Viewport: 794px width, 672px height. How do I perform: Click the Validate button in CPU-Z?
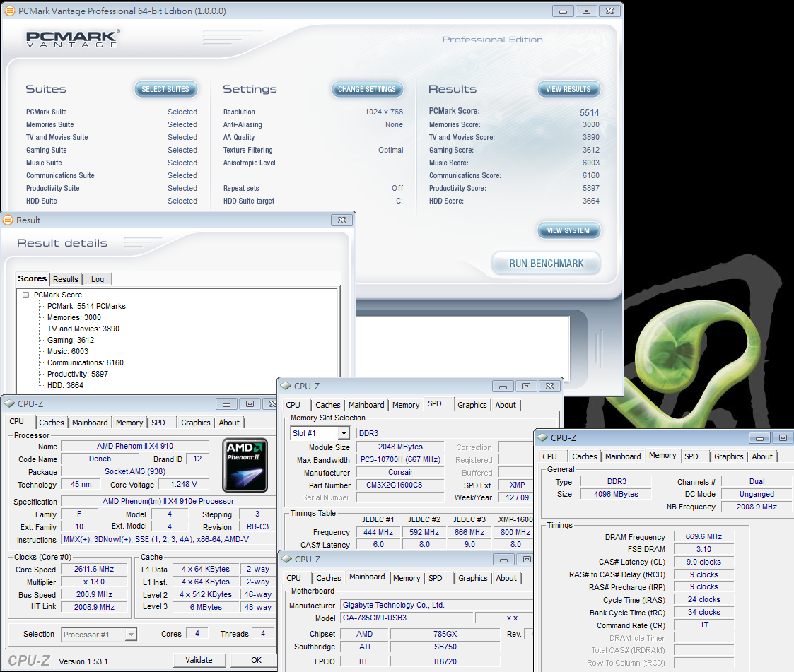point(199,661)
